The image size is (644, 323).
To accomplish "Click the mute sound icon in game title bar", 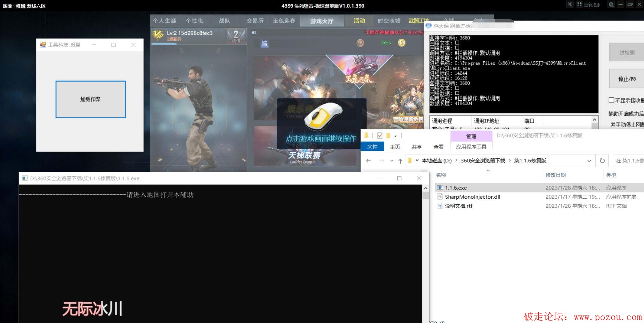I will click(x=570, y=4).
